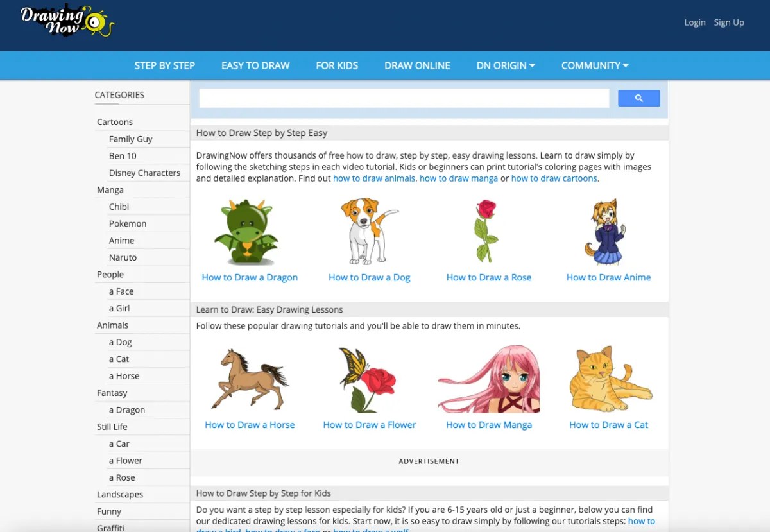Expand the COMMUNITY dropdown menu

coord(595,65)
